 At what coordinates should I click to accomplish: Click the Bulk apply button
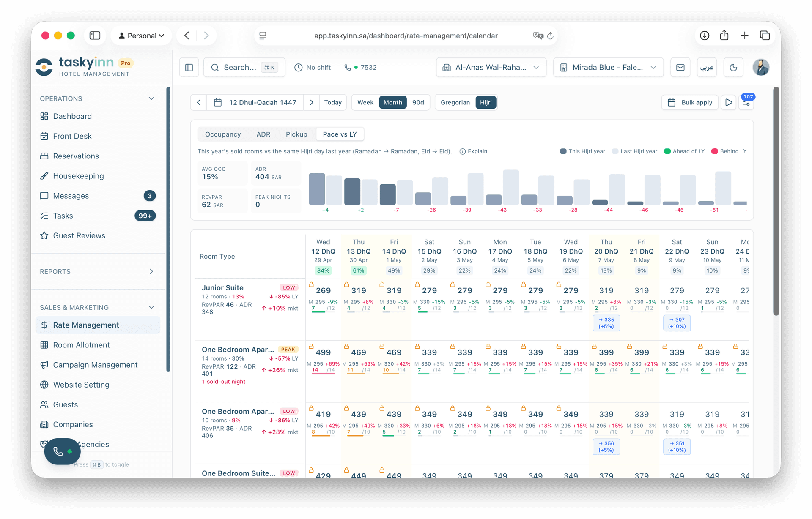(x=690, y=102)
